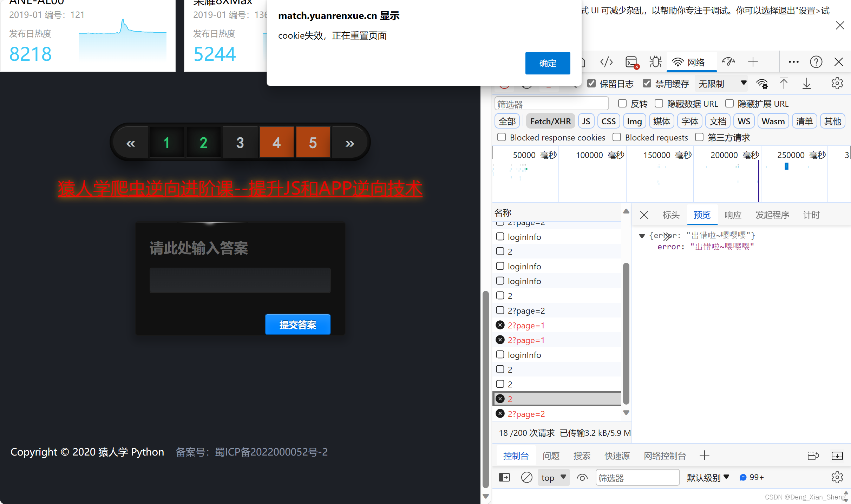Open the Search (搜索) drawer tab
This screenshot has width=851, height=504.
click(582, 456)
